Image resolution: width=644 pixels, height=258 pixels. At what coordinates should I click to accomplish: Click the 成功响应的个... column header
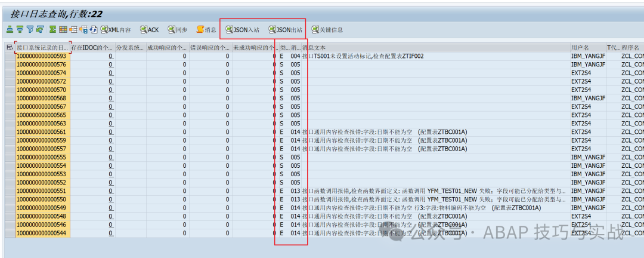click(x=168, y=48)
